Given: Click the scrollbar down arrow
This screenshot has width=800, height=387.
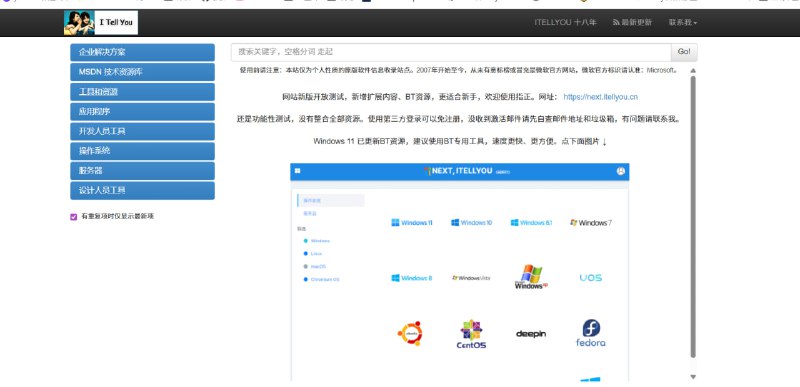Looking at the screenshot, I should [693, 377].
